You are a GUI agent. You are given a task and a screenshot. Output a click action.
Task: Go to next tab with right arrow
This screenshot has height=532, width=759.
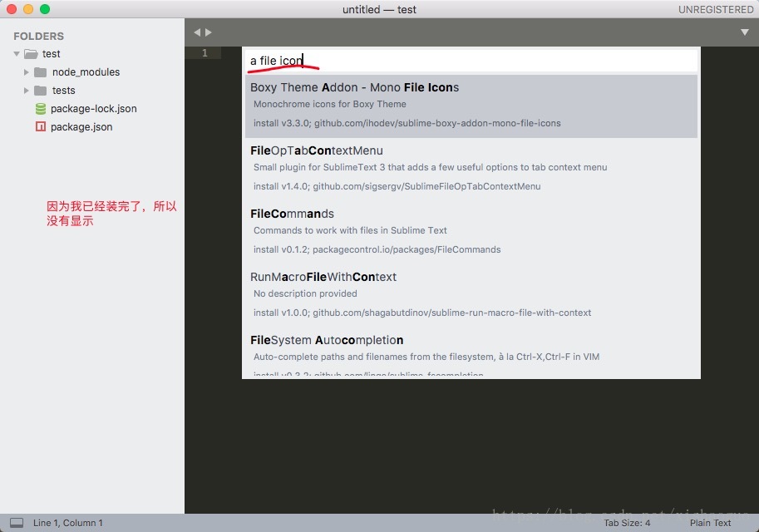[209, 32]
